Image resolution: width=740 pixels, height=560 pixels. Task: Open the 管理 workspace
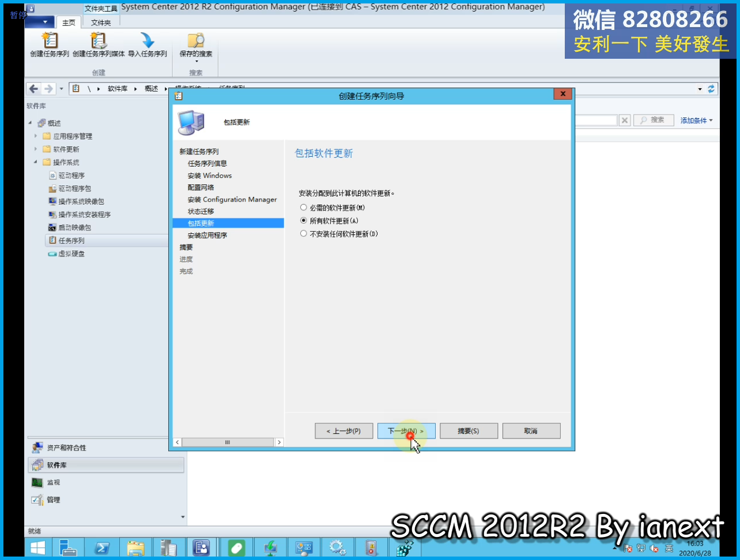coord(106,500)
